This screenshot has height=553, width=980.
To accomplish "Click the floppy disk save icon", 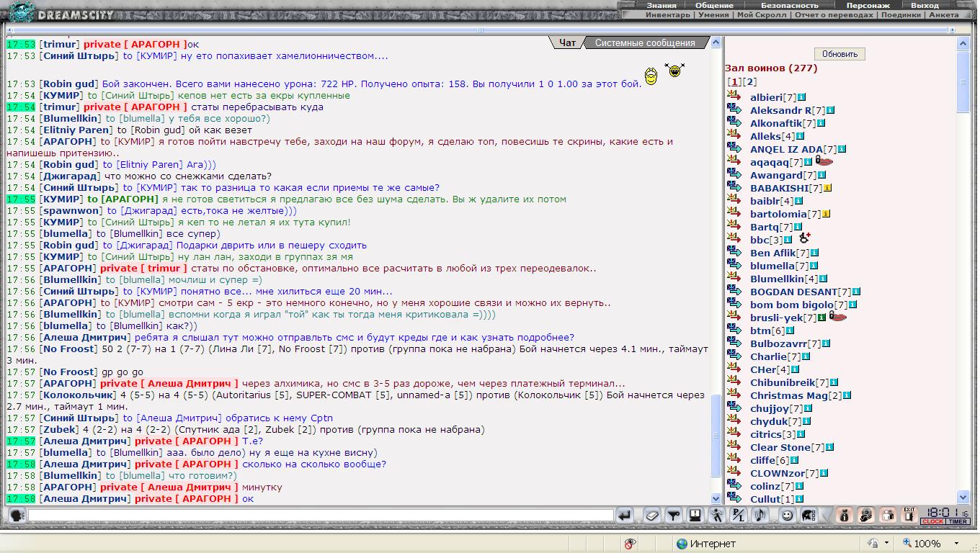I will click(695, 515).
